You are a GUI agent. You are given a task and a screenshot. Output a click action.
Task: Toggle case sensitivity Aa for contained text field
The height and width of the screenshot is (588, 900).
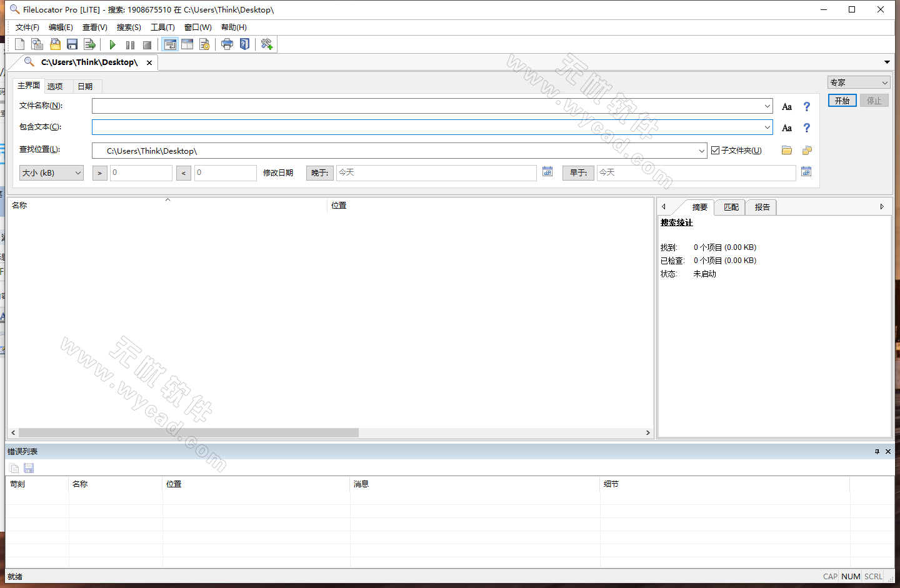coord(787,127)
